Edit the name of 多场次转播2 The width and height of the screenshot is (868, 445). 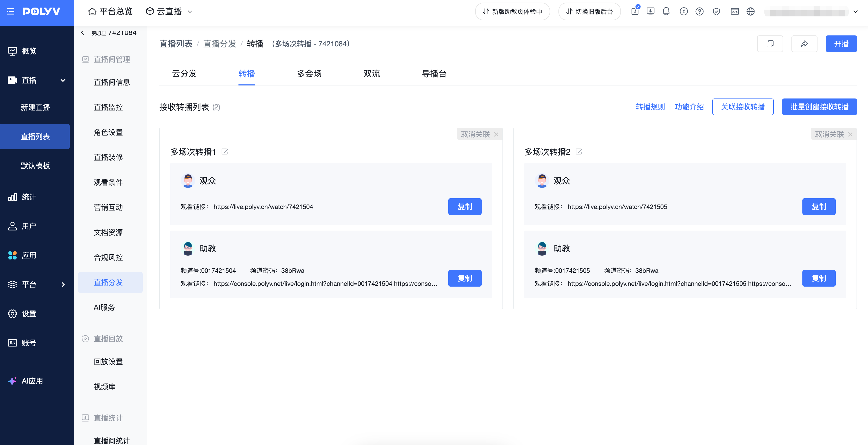click(579, 152)
